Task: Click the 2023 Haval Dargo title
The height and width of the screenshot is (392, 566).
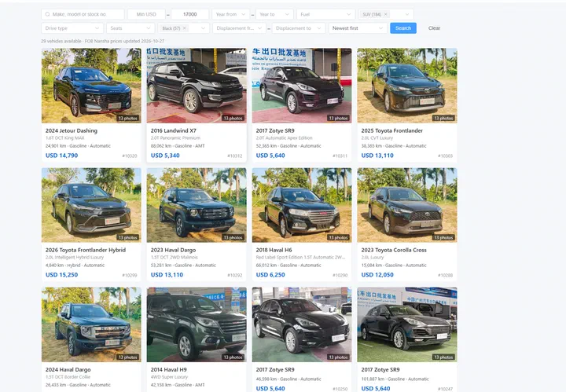Action: tap(173, 250)
